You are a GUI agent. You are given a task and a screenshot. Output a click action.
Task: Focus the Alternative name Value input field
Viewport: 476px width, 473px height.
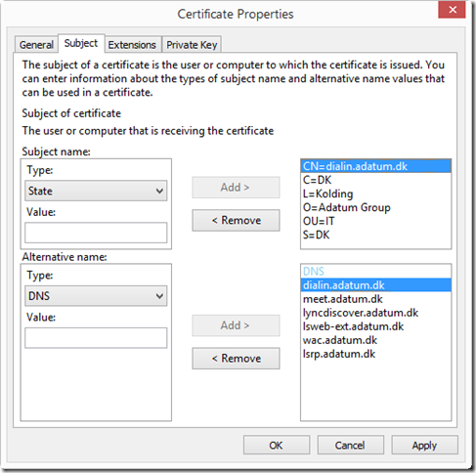pos(96,338)
